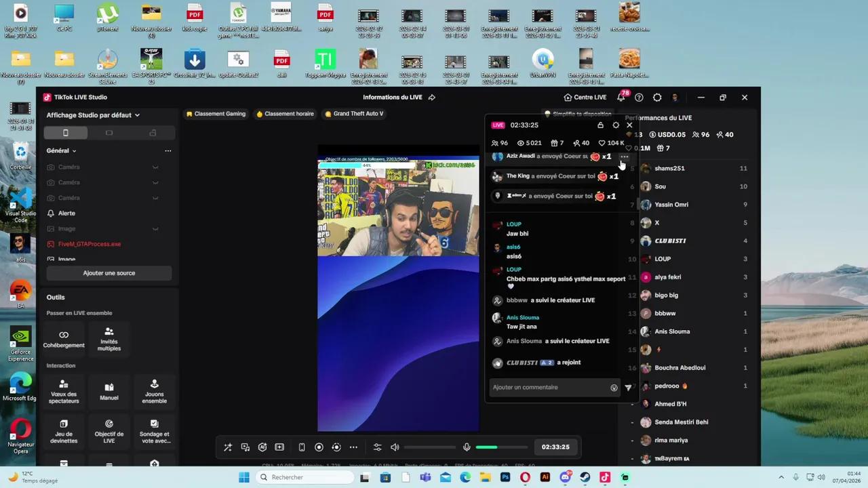Mute the microphone in the bottom toolbar

467,447
